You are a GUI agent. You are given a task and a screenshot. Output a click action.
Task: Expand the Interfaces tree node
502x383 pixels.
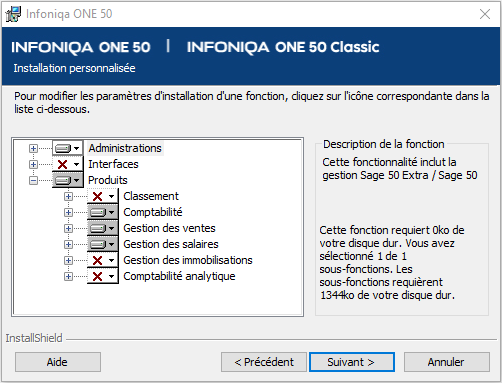click(x=33, y=164)
